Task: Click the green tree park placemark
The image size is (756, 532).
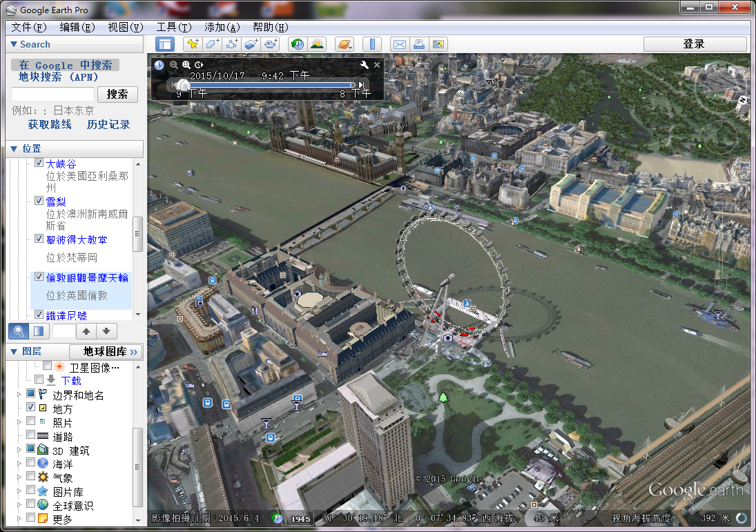Action: [x=443, y=397]
